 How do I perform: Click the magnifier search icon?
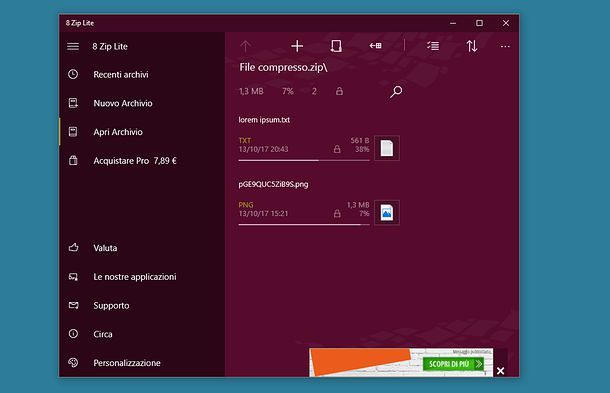point(396,92)
